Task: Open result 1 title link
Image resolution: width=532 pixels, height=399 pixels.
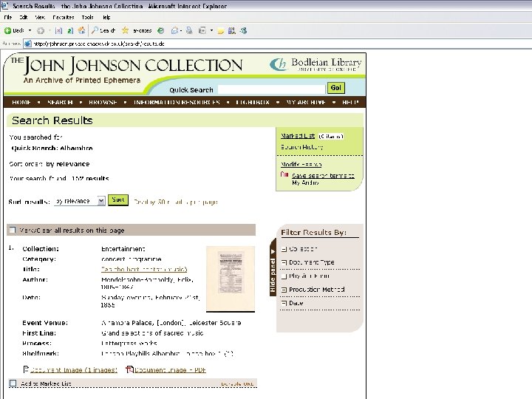Action: pos(144,269)
